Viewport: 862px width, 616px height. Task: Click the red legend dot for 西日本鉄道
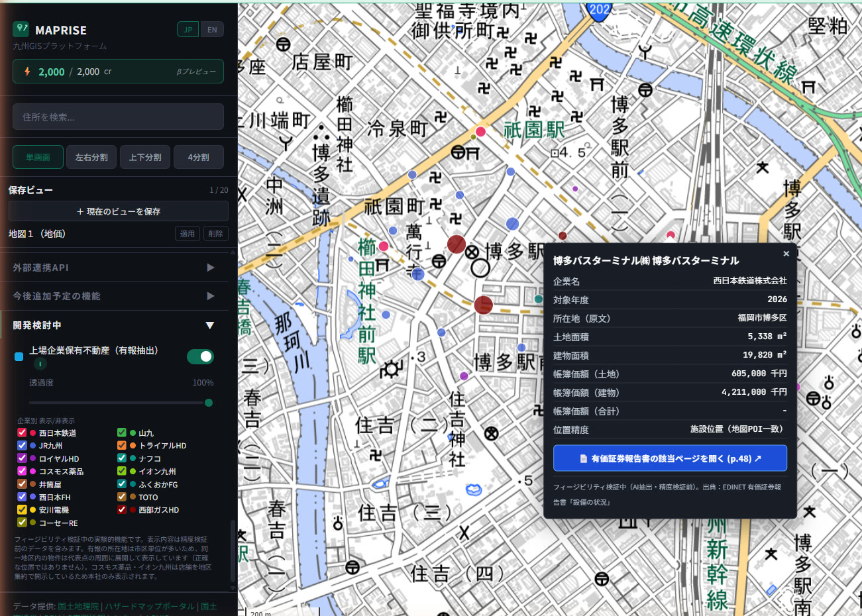coord(32,433)
